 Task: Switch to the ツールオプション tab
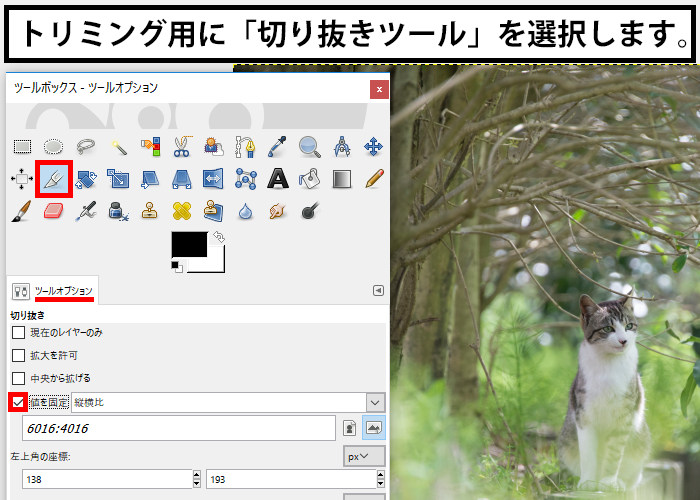click(64, 290)
